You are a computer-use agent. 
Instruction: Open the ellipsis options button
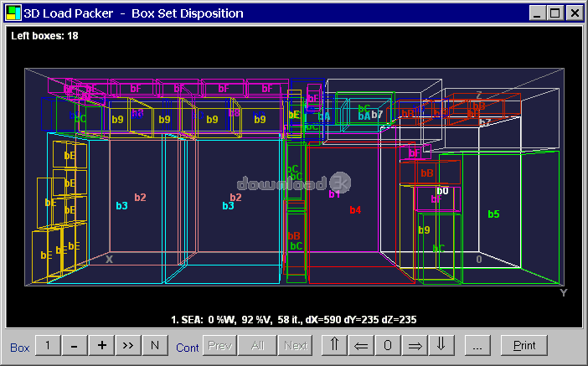[x=476, y=345]
